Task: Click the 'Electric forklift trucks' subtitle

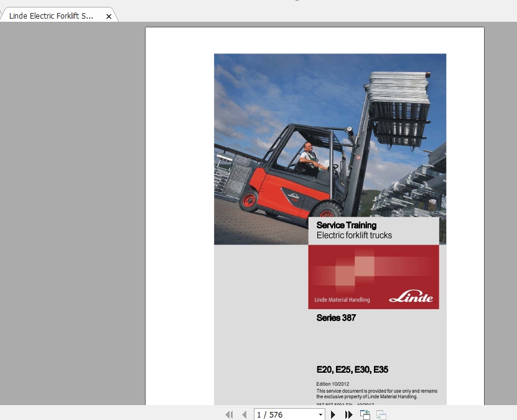Action: [354, 235]
